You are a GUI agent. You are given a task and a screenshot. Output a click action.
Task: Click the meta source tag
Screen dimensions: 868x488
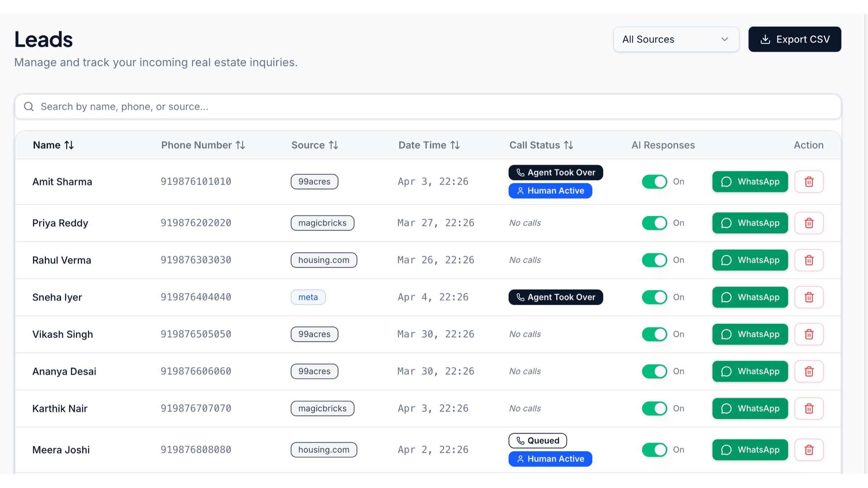[x=308, y=297]
